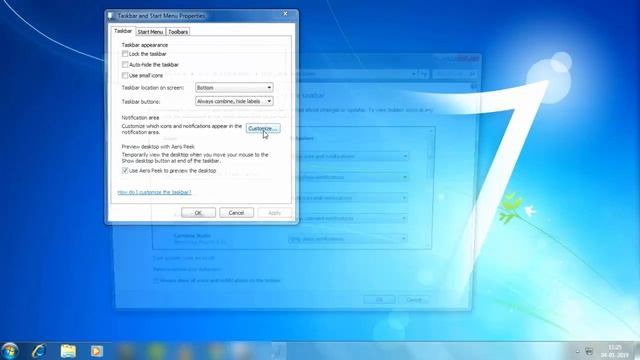Image resolution: width=640 pixels, height=360 pixels.
Task: Show hidden notification icons arrow
Action: [578, 351]
